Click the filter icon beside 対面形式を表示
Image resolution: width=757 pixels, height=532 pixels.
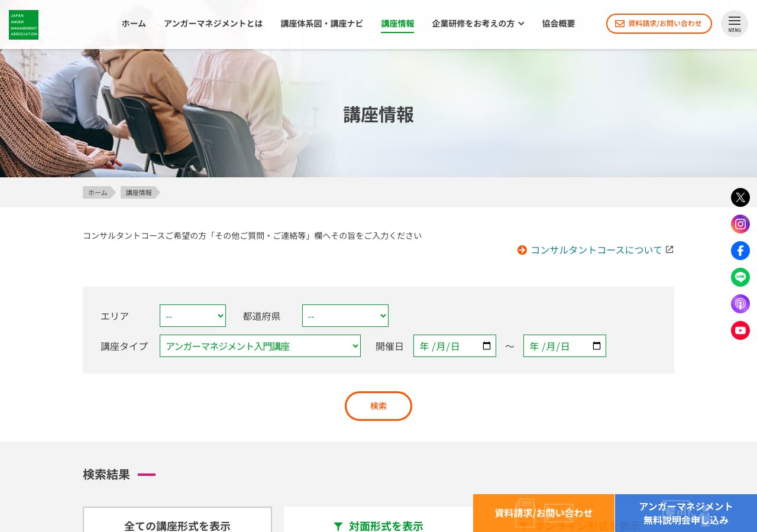(338, 526)
